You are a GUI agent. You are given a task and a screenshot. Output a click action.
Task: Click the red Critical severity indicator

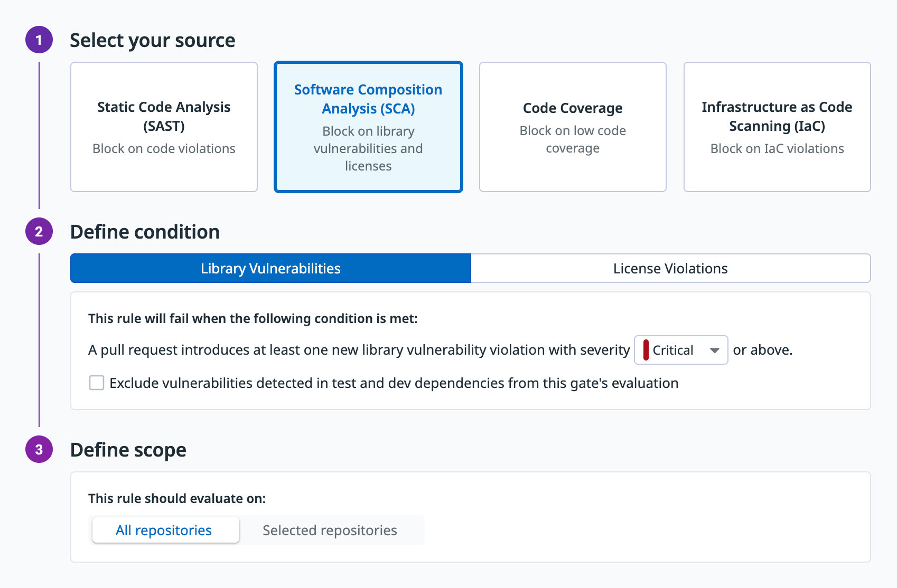pyautogui.click(x=646, y=350)
